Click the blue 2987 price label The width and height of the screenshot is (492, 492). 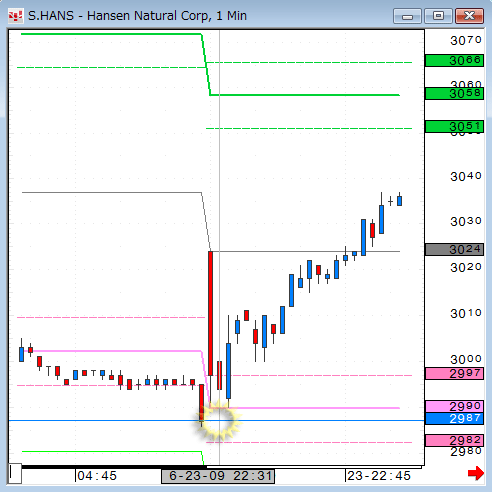point(454,418)
